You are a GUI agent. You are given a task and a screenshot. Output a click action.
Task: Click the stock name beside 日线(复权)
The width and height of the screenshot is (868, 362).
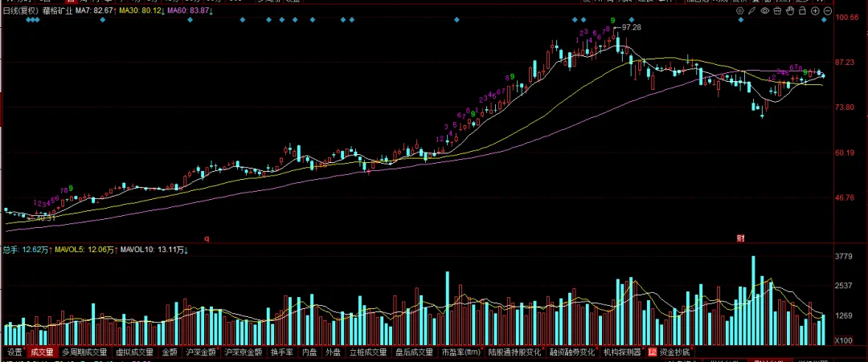point(57,10)
